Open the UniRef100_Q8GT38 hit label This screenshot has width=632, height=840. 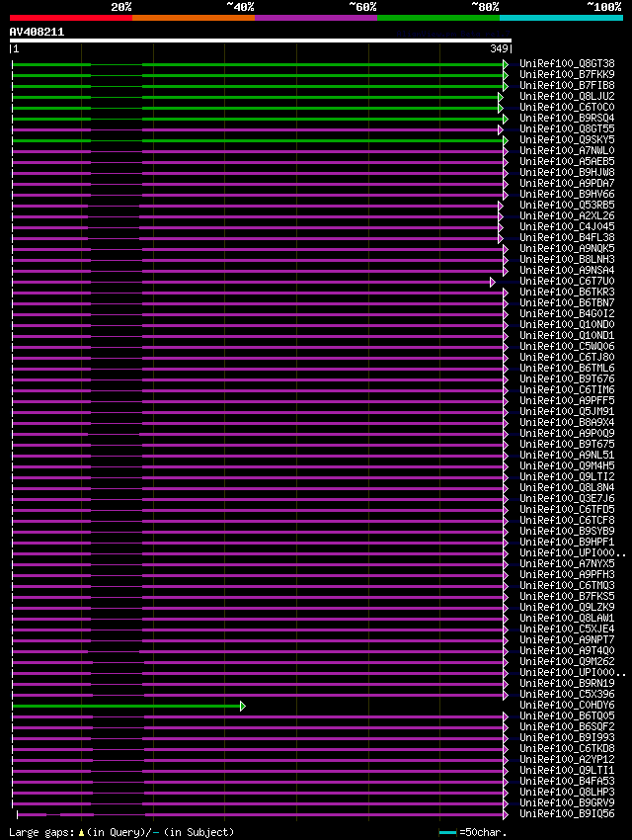(x=567, y=64)
